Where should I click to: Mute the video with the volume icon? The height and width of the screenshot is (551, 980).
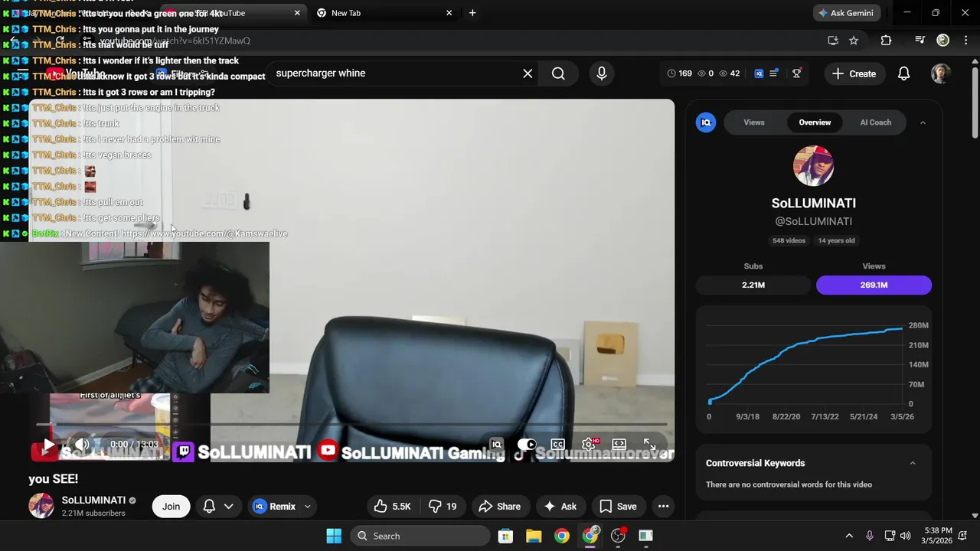click(82, 445)
